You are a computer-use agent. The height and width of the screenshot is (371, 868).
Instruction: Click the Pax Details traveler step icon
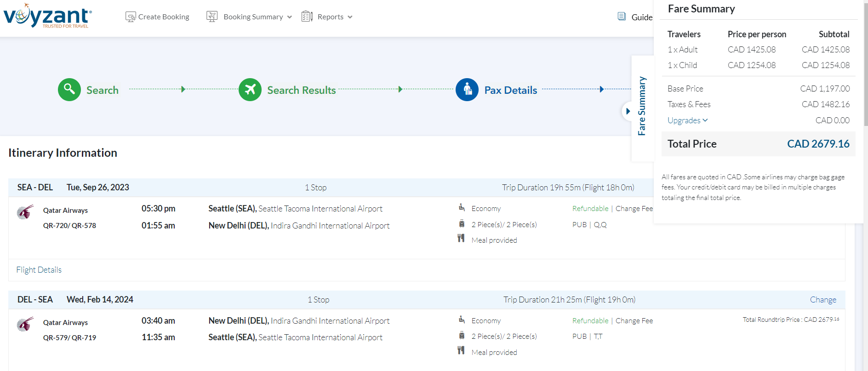[x=467, y=89]
